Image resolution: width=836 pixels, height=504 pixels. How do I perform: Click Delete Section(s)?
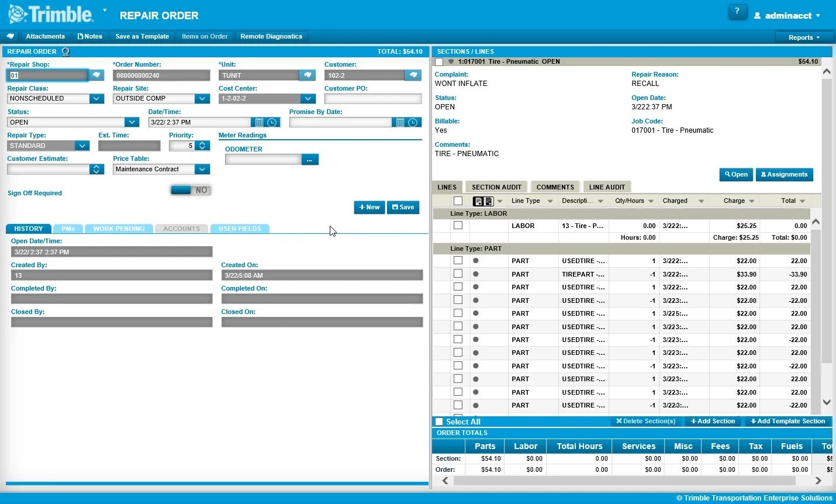pos(645,421)
